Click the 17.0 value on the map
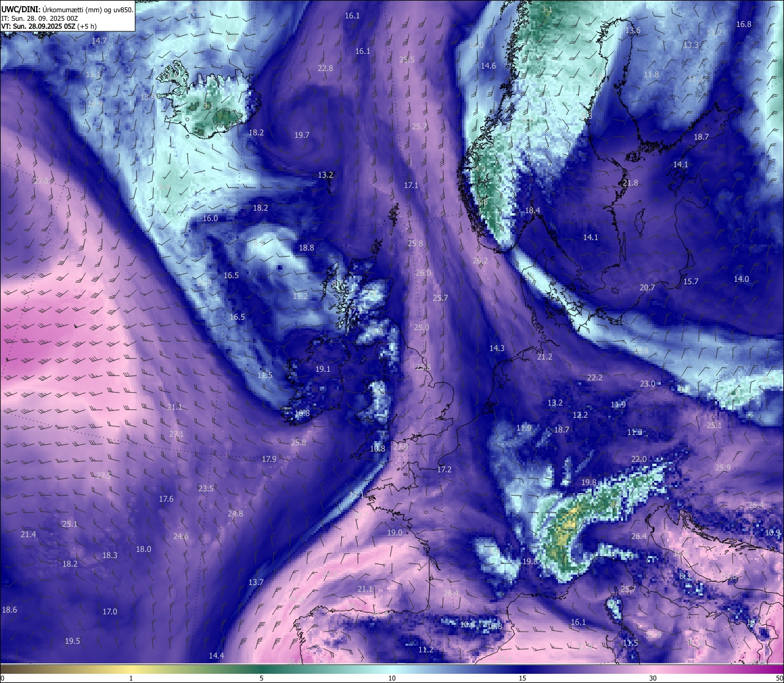 click(110, 611)
